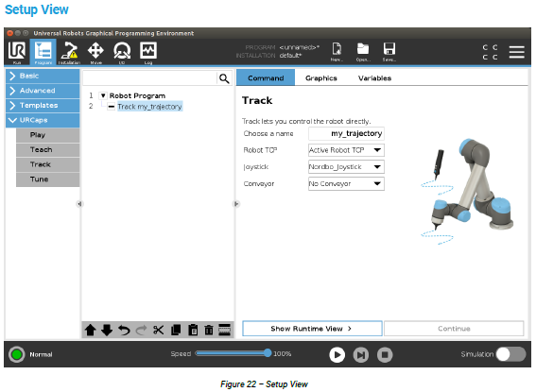Viewport: 536px width, 392px height.
Task: Expand the Advanced section
Action: click(x=43, y=91)
